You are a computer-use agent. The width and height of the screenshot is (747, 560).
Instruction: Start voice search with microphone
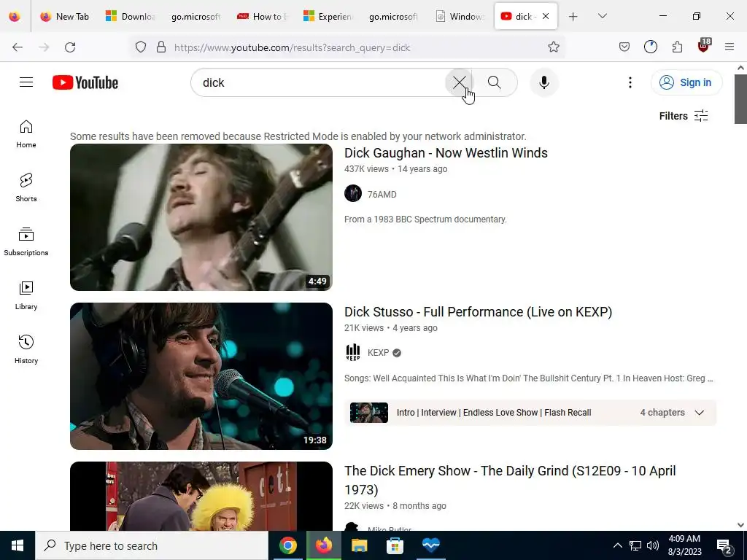[544, 82]
